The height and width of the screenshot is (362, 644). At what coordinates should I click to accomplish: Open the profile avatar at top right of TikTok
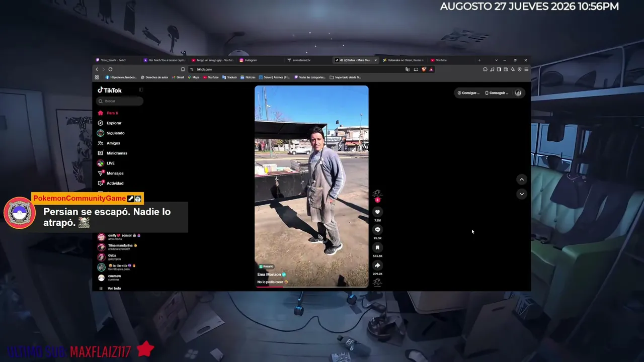(x=518, y=93)
